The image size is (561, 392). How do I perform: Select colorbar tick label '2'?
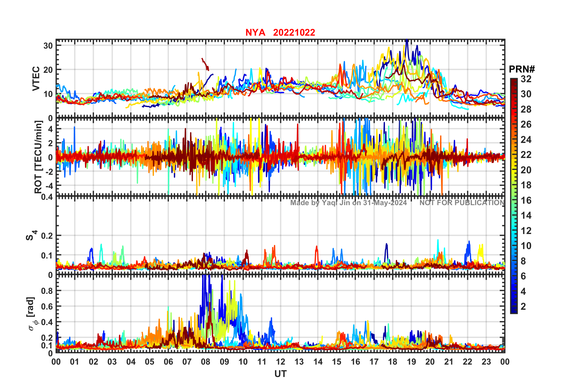(523, 307)
